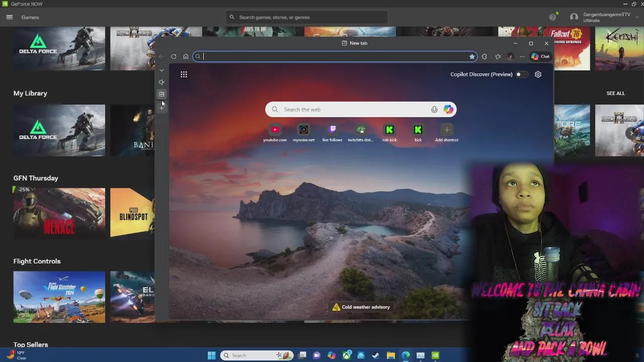Click the taskbar Search box
The height and width of the screenshot is (362, 644).
(x=257, y=355)
